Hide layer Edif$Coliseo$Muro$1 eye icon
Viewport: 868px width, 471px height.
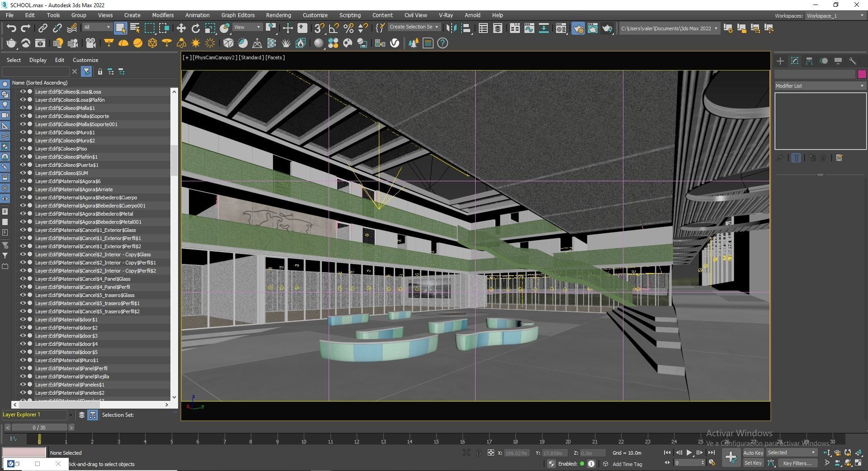click(23, 132)
